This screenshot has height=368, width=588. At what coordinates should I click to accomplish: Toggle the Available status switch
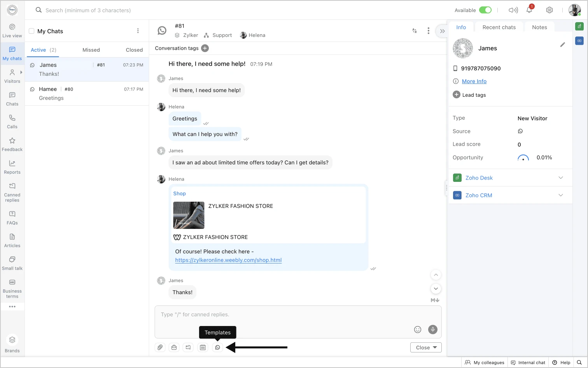[485, 10]
